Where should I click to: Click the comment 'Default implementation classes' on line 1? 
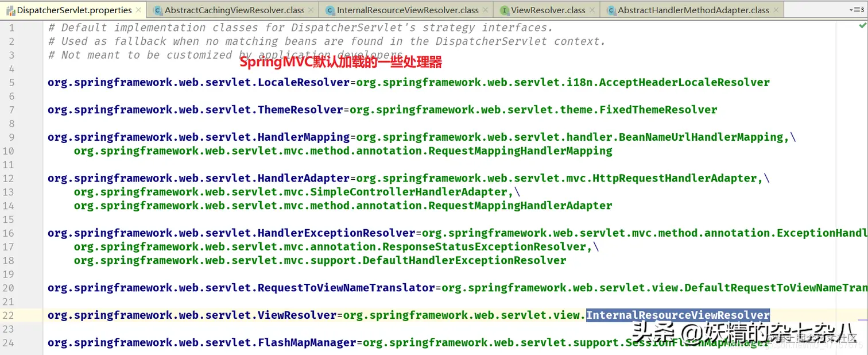click(301, 28)
